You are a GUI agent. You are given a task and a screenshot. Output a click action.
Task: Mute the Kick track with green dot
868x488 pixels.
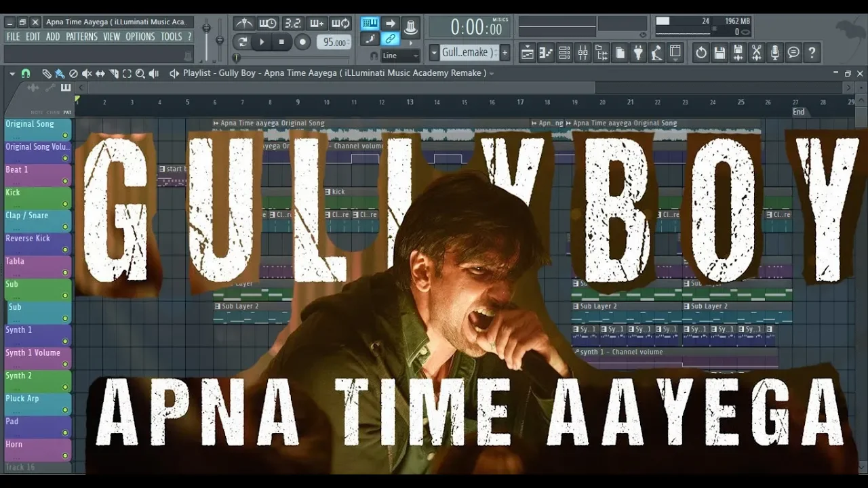[65, 205]
